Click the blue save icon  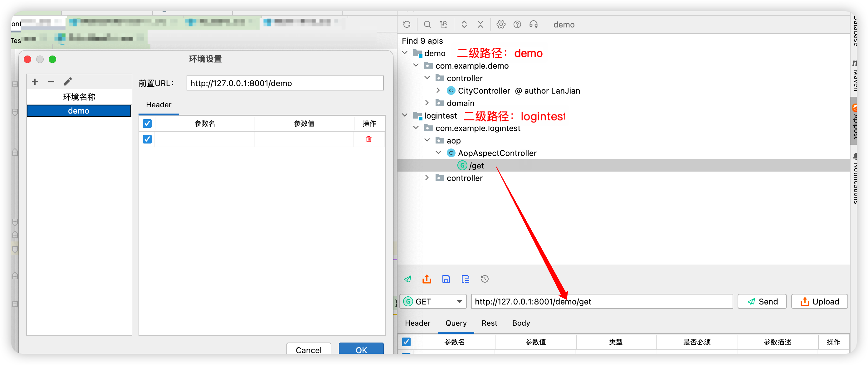(446, 279)
